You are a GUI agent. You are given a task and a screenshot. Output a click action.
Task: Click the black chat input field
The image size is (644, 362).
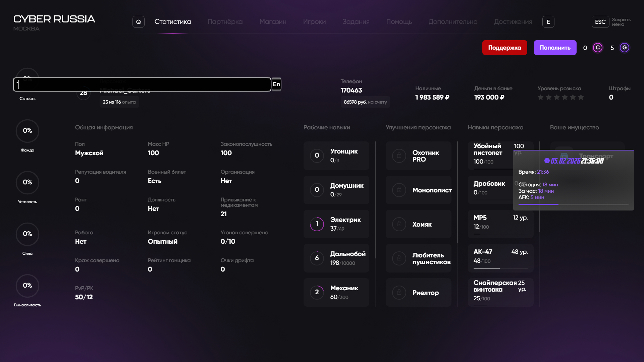tap(142, 84)
